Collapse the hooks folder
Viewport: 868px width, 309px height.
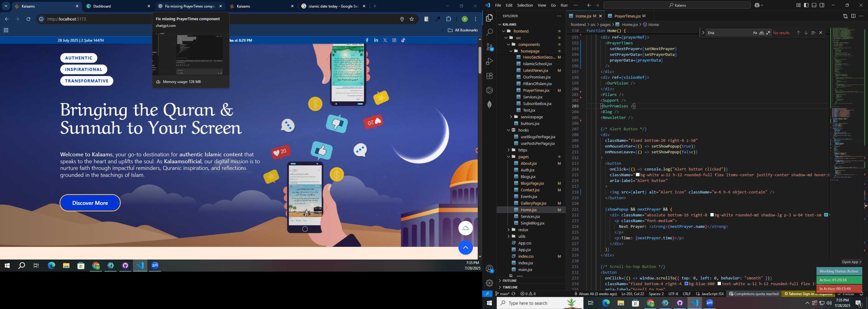coord(508,130)
